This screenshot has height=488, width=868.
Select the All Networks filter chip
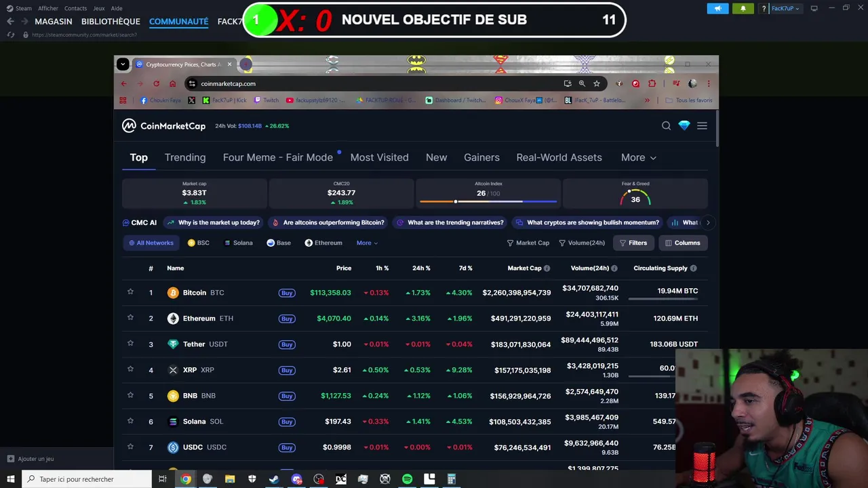pyautogui.click(x=151, y=243)
